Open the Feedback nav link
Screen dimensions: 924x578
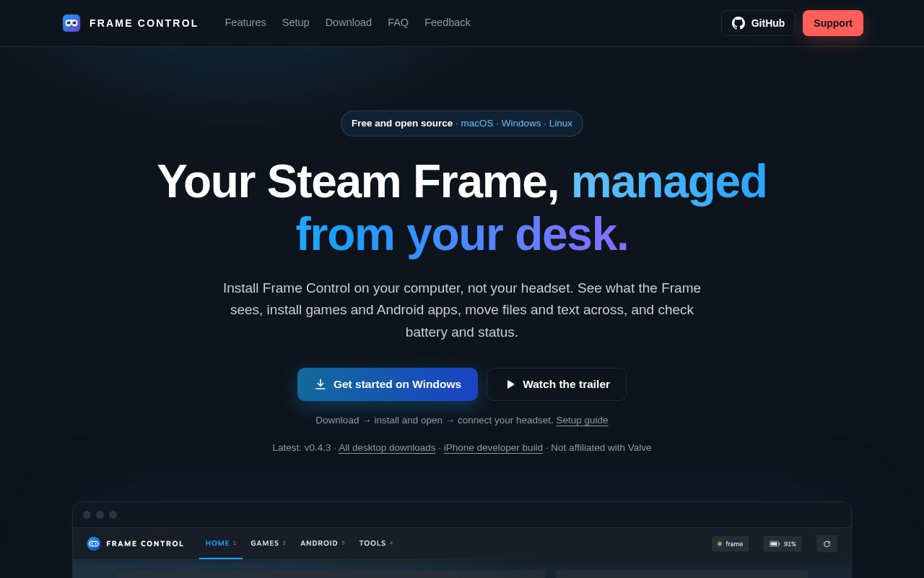coord(448,22)
